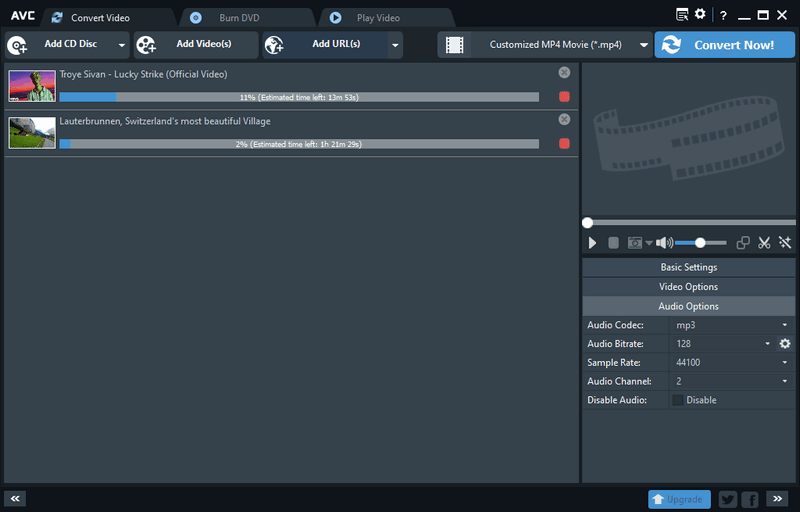This screenshot has width=800, height=512.
Task: Stop the preview playback
Action: 613,243
